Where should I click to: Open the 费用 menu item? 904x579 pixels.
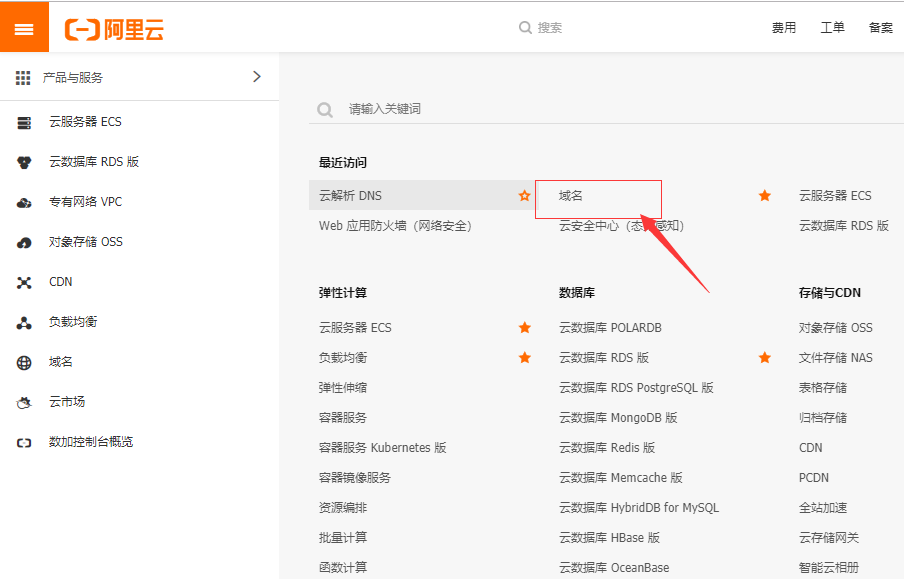click(784, 27)
